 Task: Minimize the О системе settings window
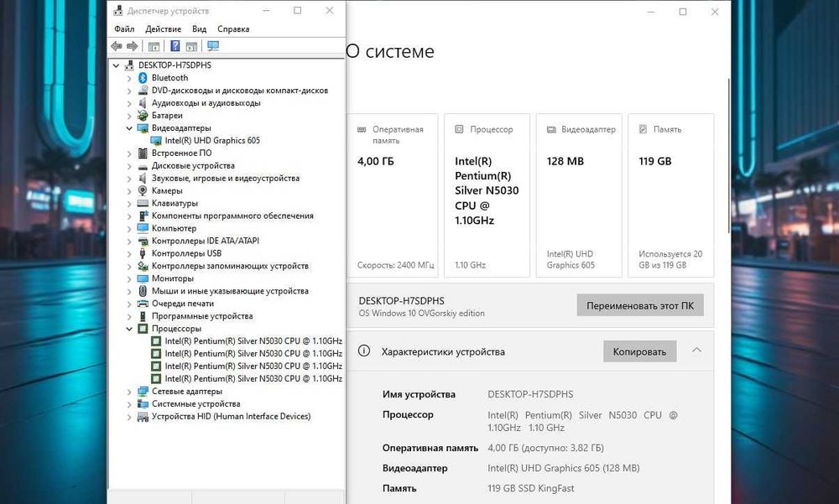pyautogui.click(x=651, y=12)
